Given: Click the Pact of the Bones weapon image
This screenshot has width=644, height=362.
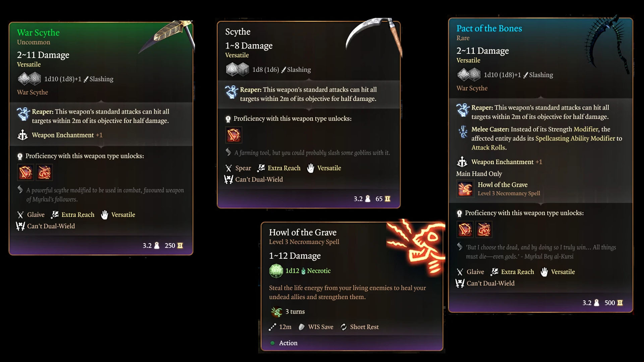Looking at the screenshot, I should click(607, 44).
